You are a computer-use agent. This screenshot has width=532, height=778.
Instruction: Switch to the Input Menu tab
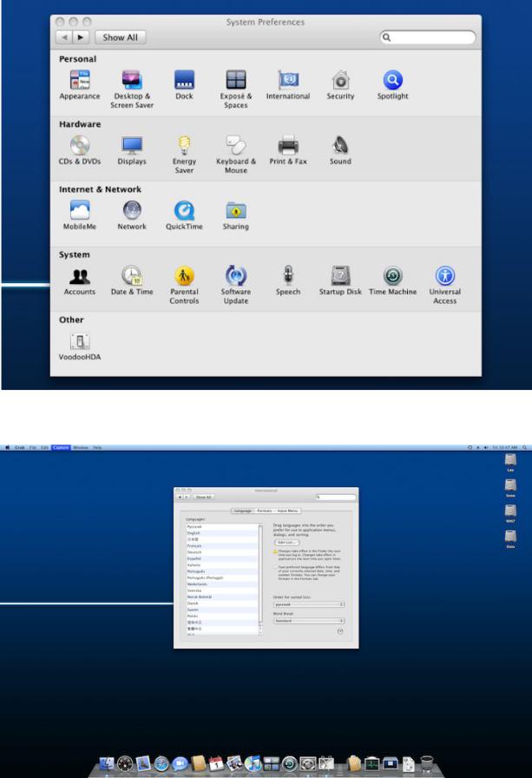point(287,511)
